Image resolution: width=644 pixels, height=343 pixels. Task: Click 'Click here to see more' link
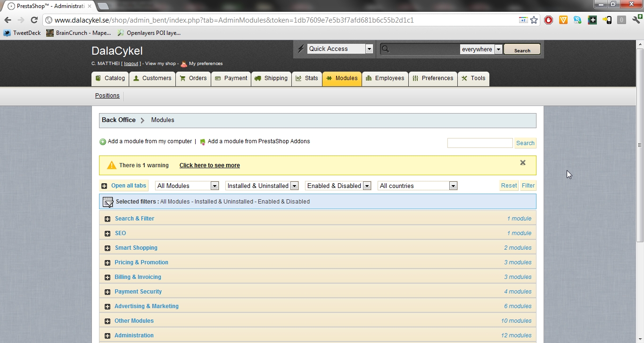pos(210,165)
